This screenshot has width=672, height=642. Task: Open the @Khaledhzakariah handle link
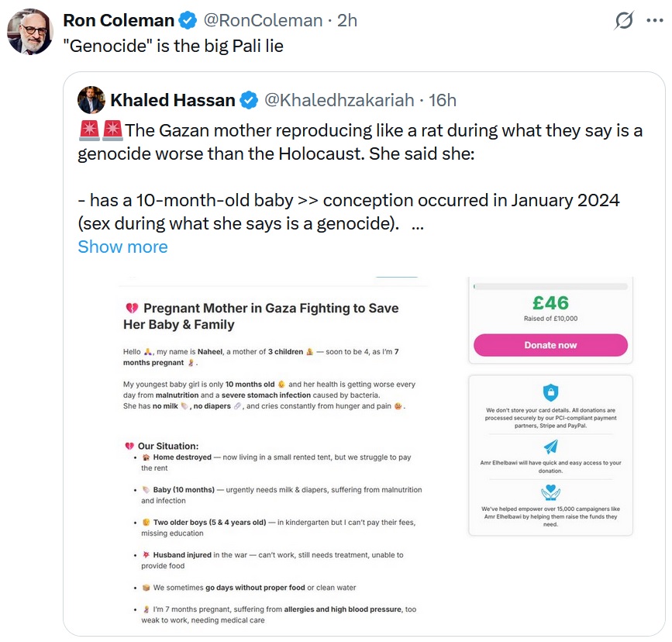coord(339,100)
